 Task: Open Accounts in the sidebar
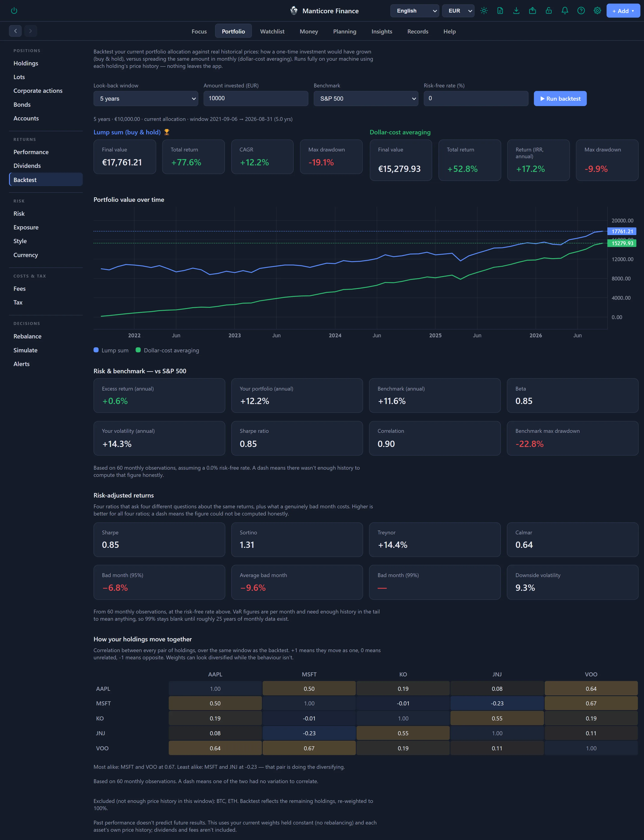tap(46, 118)
